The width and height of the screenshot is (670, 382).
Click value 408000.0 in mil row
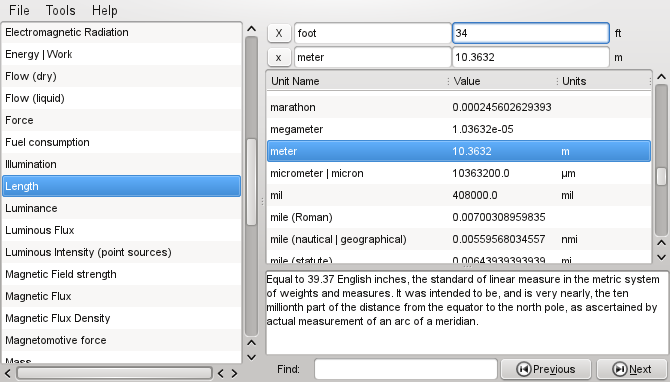point(475,195)
